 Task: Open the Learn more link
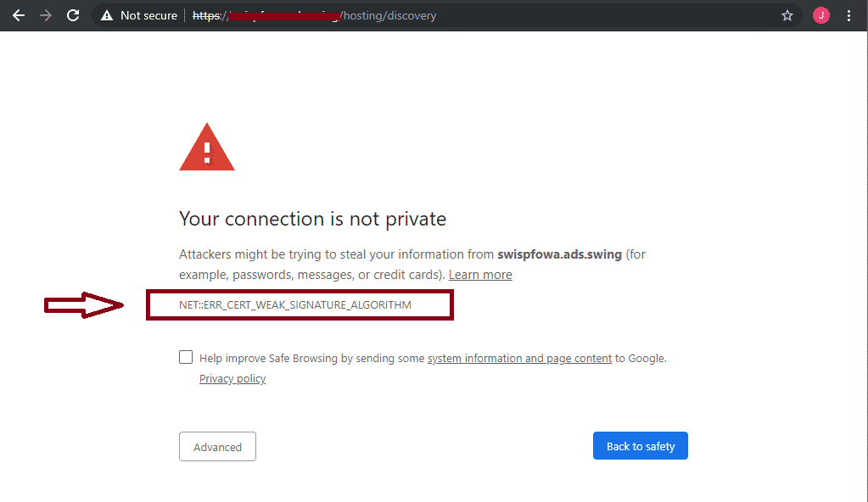[x=480, y=275]
